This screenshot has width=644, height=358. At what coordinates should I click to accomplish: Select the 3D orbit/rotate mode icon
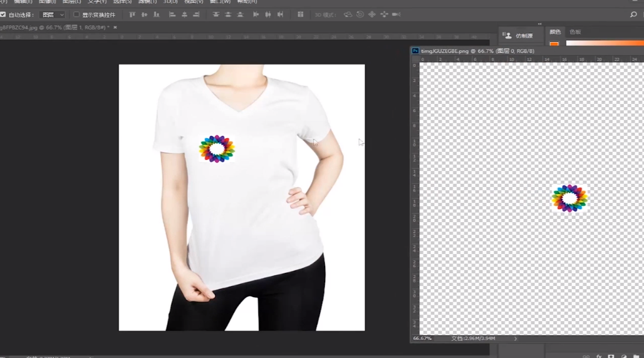348,14
